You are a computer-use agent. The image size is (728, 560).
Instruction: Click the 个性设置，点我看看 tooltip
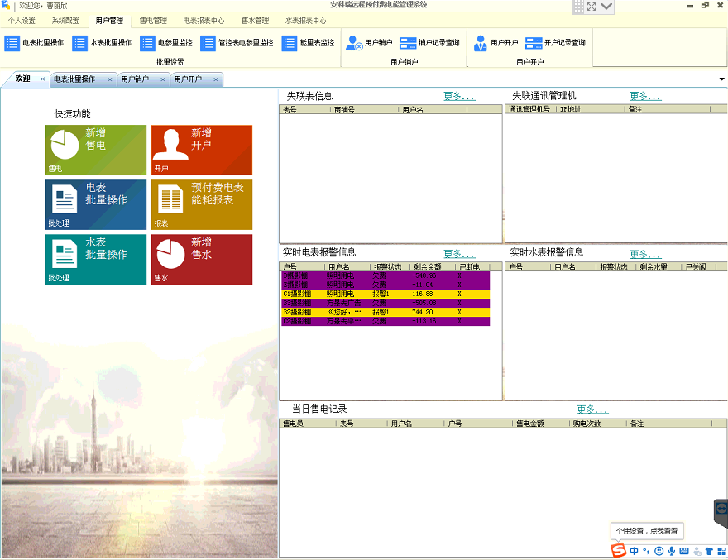click(x=647, y=531)
